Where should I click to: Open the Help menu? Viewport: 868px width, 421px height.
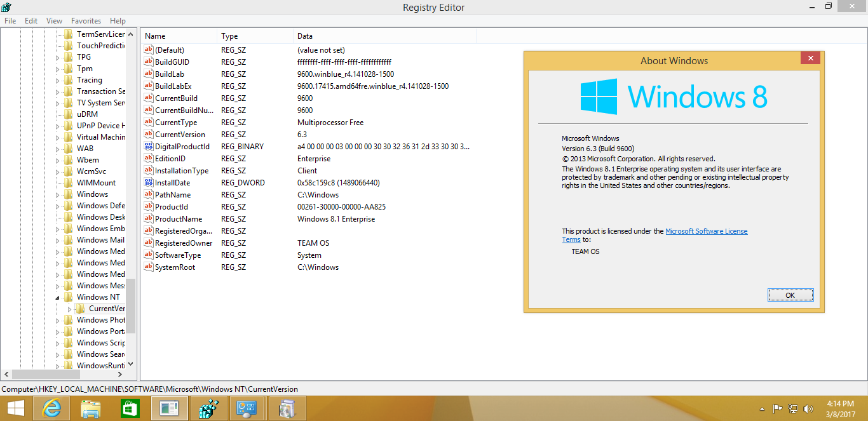click(x=118, y=21)
